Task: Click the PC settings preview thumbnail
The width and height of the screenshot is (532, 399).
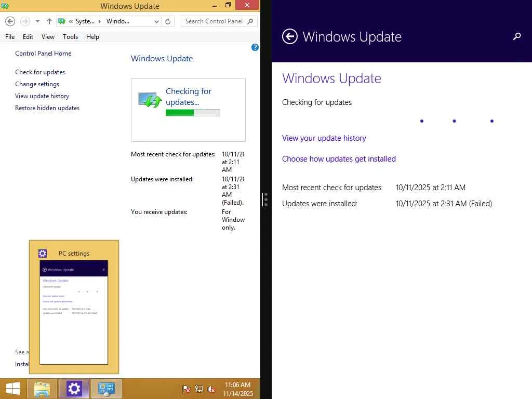Action: tap(74, 312)
